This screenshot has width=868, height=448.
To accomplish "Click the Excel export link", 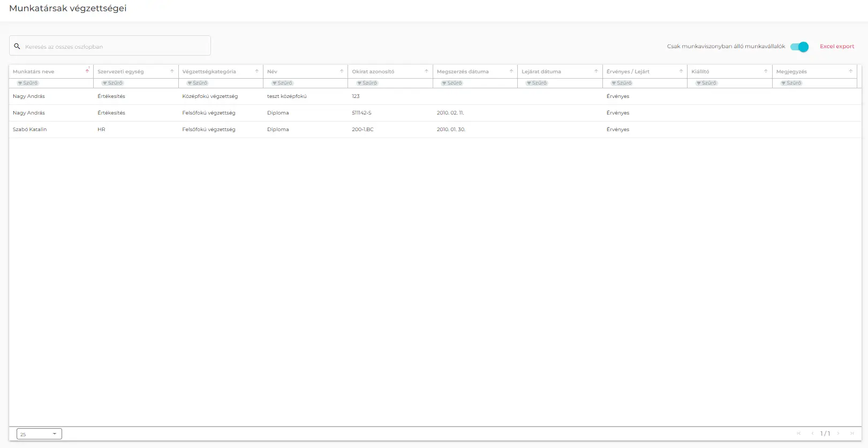I will tap(837, 47).
